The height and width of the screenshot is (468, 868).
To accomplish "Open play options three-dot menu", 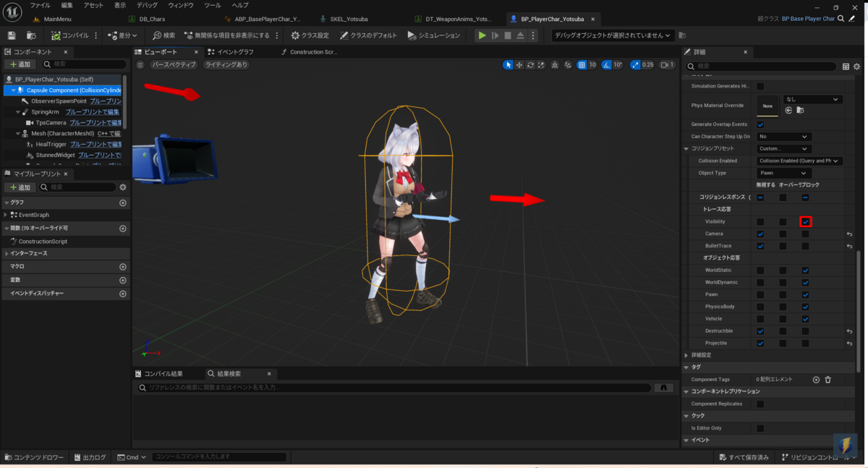I will [532, 35].
